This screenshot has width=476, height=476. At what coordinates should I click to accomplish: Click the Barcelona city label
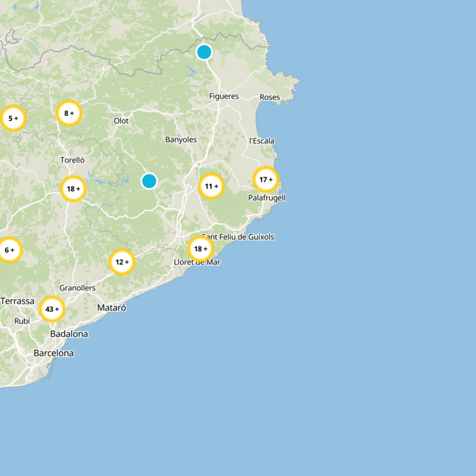(55, 354)
